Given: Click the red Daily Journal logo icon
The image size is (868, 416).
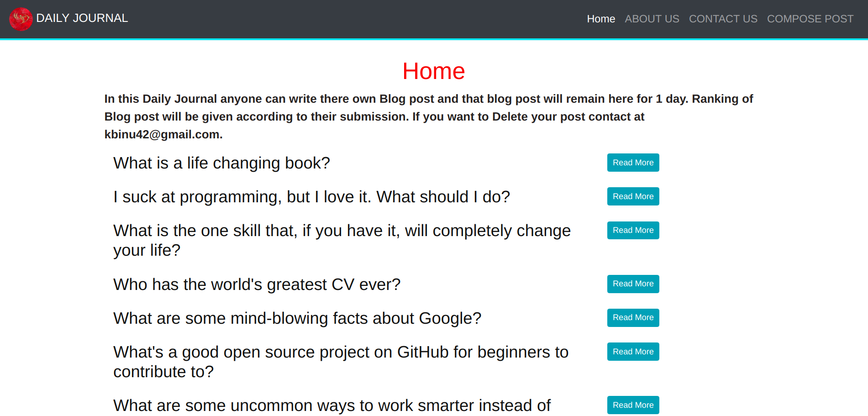Looking at the screenshot, I should coord(21,19).
